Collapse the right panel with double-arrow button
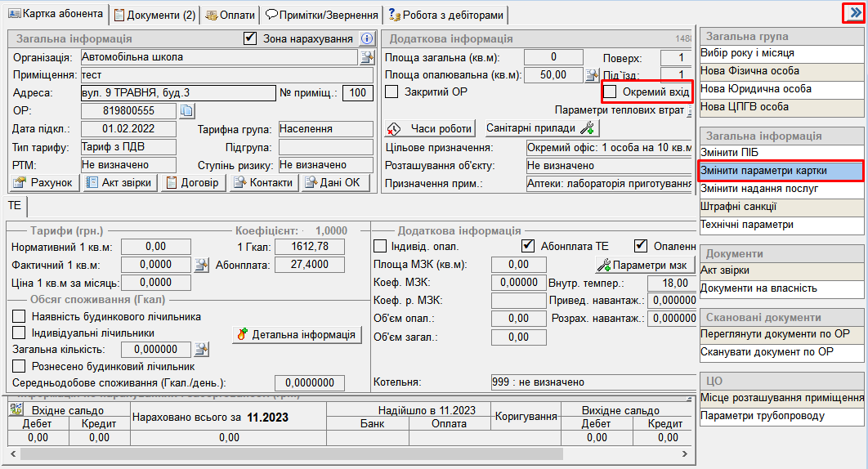868x469 pixels. click(853, 13)
